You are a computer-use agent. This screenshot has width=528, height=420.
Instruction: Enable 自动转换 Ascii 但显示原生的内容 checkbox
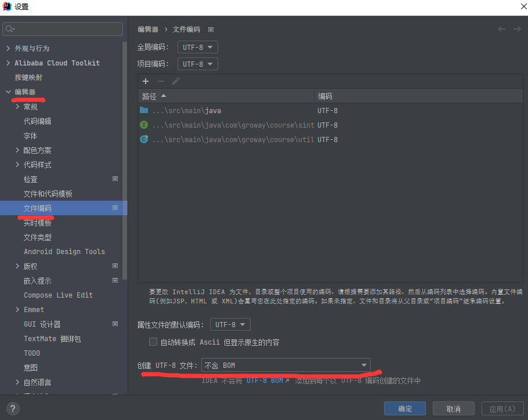point(153,341)
